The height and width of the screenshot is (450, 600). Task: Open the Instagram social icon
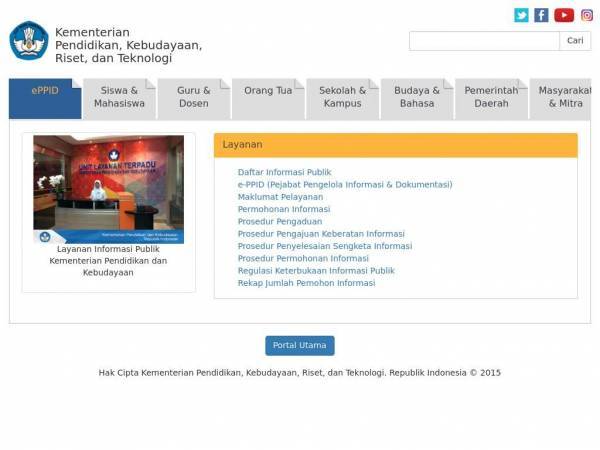[x=587, y=15]
